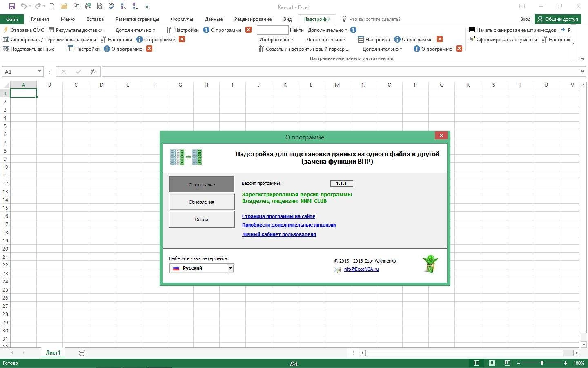The image size is (588, 368).
Task: Expand the formula bar chevron
Action: pyautogui.click(x=582, y=71)
